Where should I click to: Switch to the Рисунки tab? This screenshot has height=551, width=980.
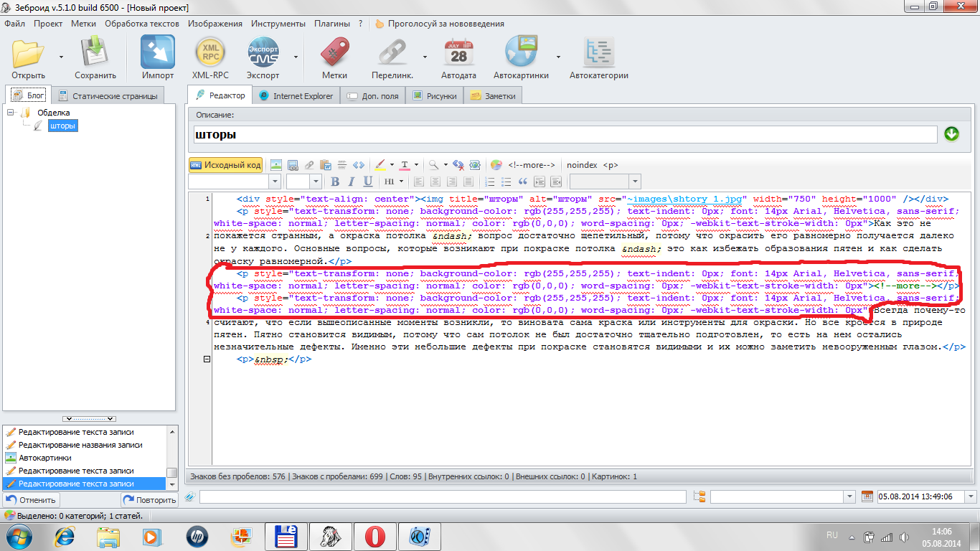click(434, 95)
